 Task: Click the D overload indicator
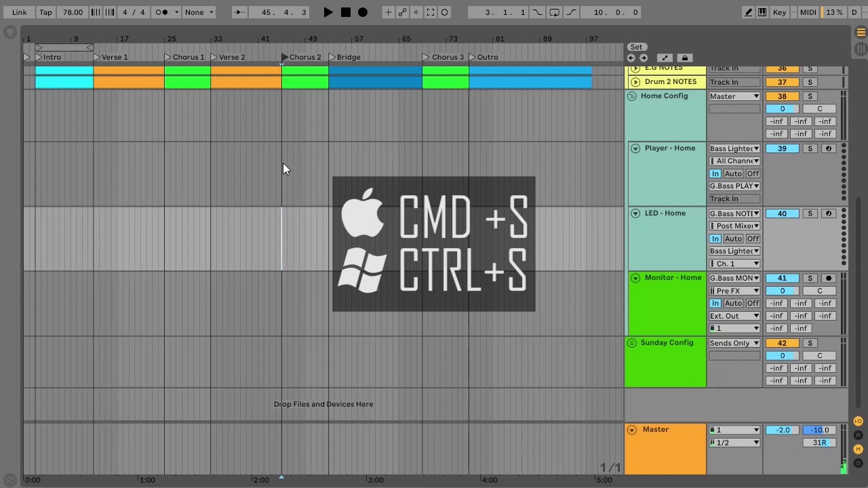(854, 12)
